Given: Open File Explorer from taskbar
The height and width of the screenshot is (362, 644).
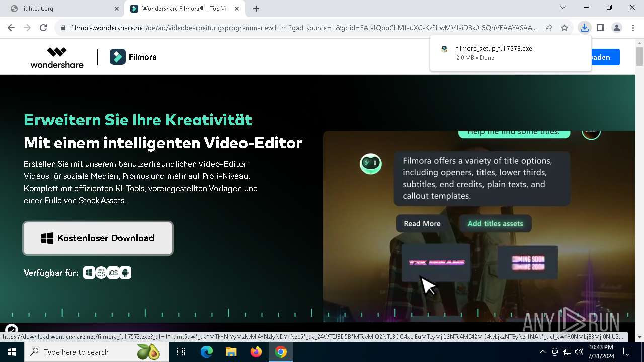Looking at the screenshot, I should 231,352.
